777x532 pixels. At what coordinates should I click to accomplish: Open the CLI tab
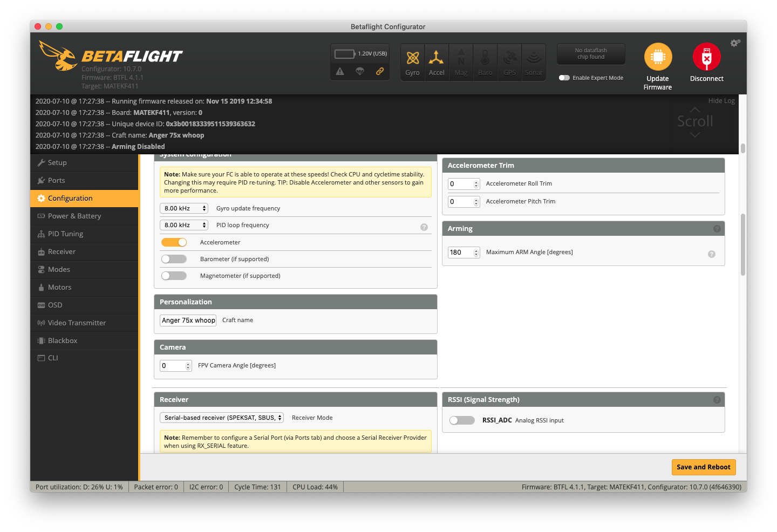[85, 358]
